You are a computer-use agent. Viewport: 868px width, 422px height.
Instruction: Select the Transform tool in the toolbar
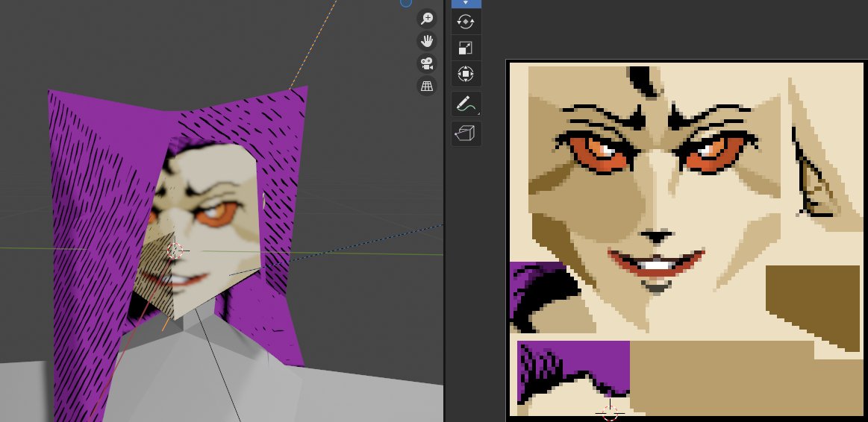pos(466,74)
